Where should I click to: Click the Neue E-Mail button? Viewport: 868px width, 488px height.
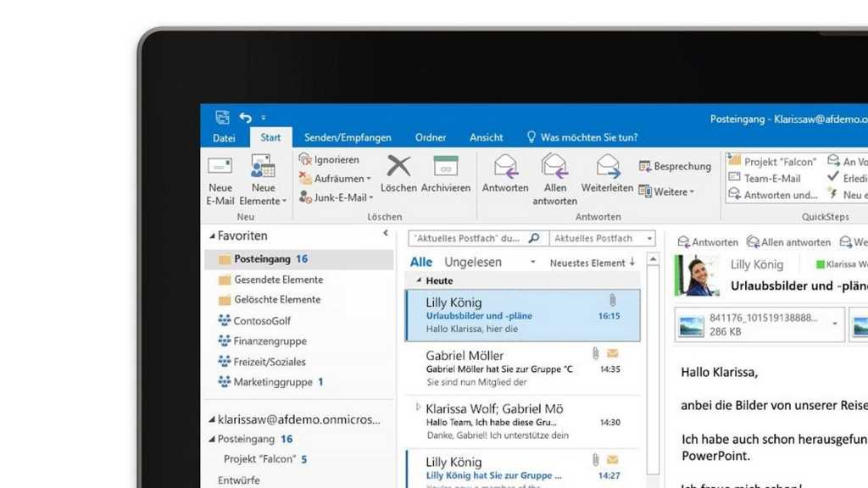(x=220, y=180)
